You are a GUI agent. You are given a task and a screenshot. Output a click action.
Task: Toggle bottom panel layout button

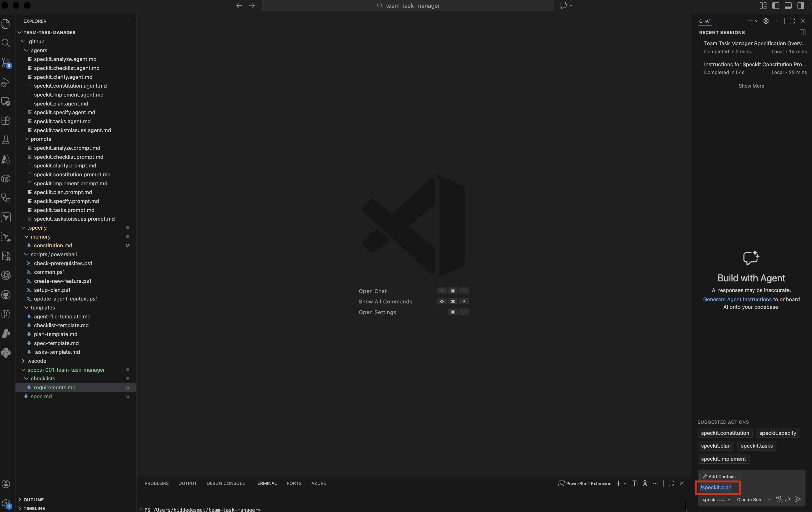[788, 5]
